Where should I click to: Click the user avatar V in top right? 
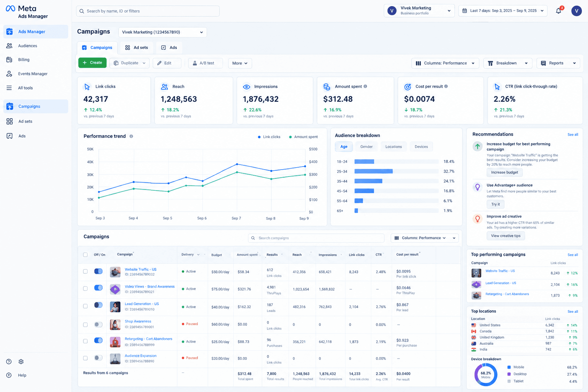(x=577, y=11)
